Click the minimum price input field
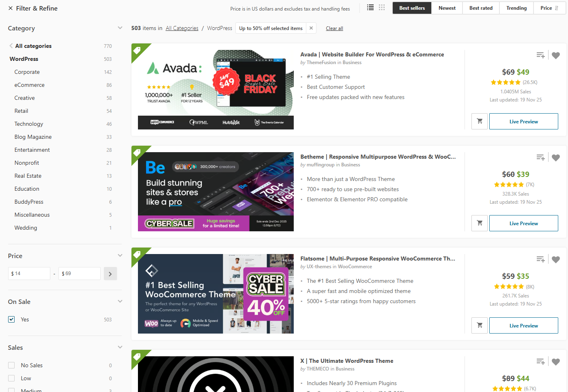Viewport: 568px width, 392px height. click(x=29, y=273)
